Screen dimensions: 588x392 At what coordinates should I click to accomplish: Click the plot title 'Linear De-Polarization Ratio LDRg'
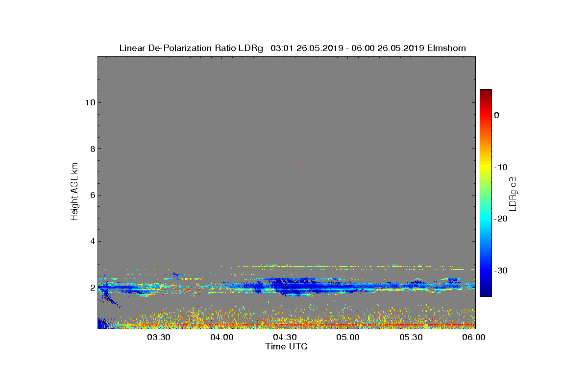click(x=191, y=48)
